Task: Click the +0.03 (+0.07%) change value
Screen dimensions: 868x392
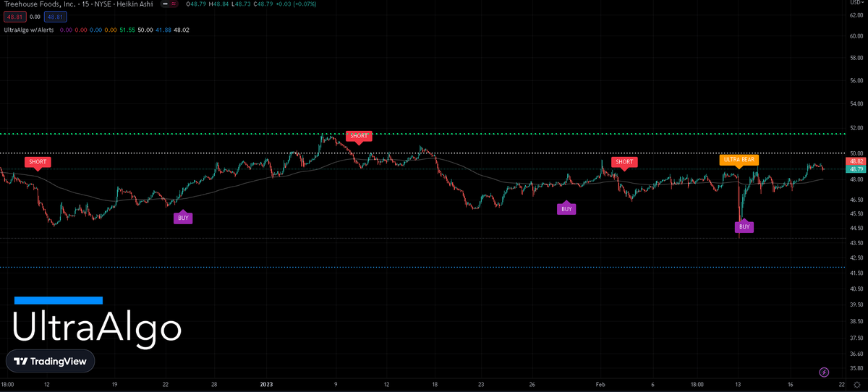Action: pyautogui.click(x=295, y=4)
